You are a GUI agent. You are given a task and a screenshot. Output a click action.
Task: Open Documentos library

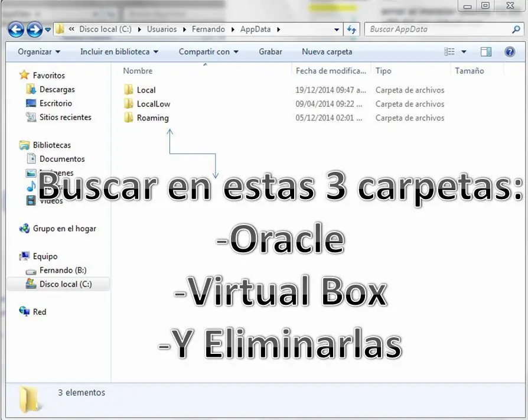(62, 159)
